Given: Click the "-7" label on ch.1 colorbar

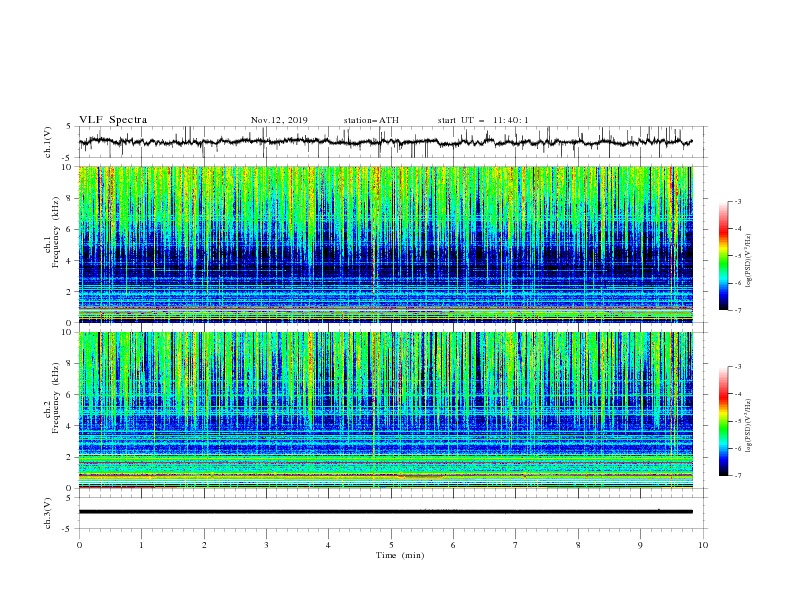Looking at the screenshot, I should pyautogui.click(x=738, y=311).
